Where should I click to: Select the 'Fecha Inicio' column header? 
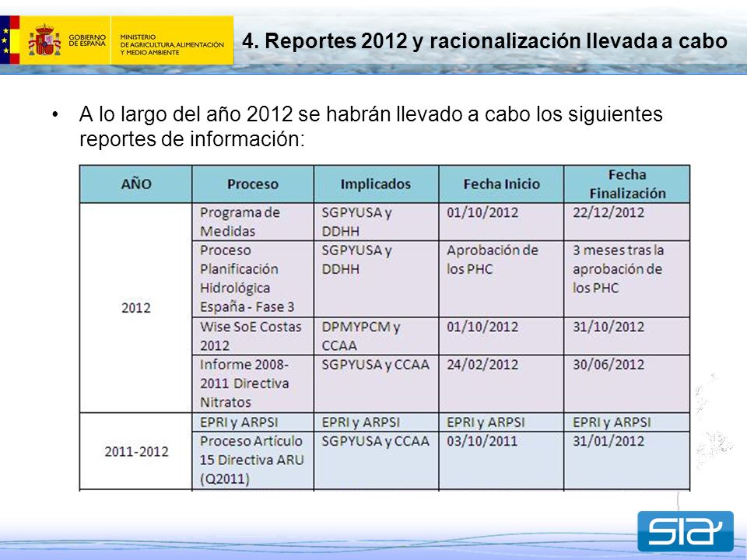click(x=502, y=184)
